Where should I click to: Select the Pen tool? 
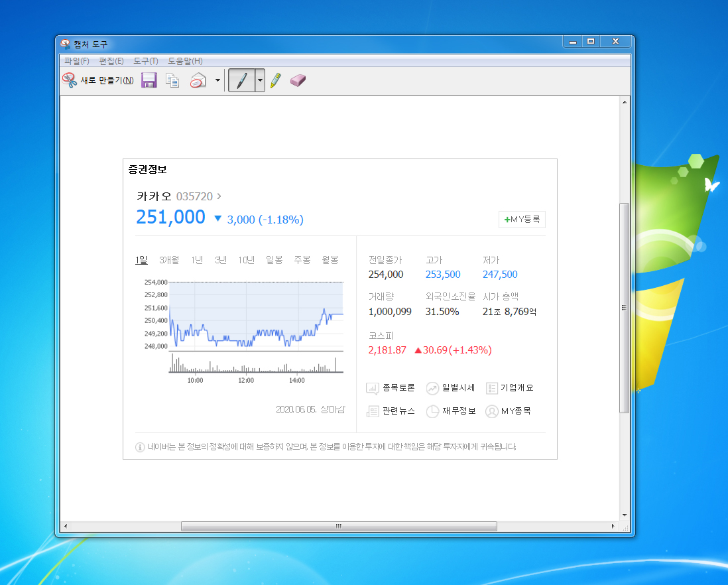tap(241, 80)
